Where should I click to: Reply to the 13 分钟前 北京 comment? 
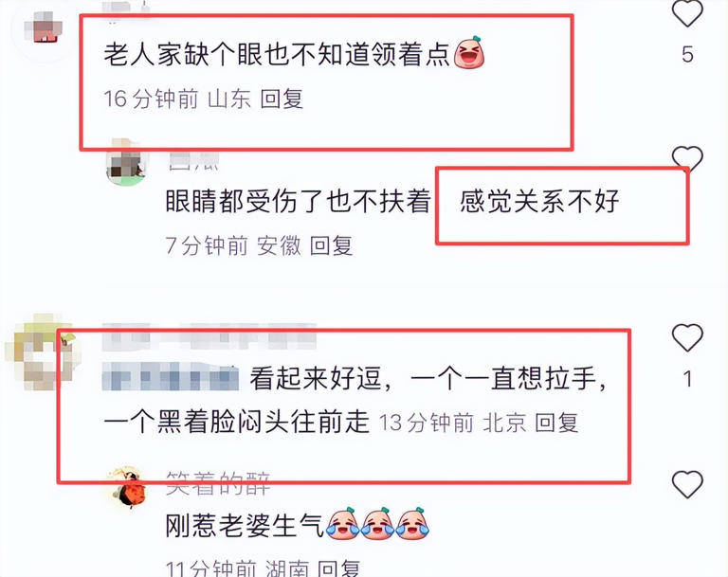[x=556, y=423]
